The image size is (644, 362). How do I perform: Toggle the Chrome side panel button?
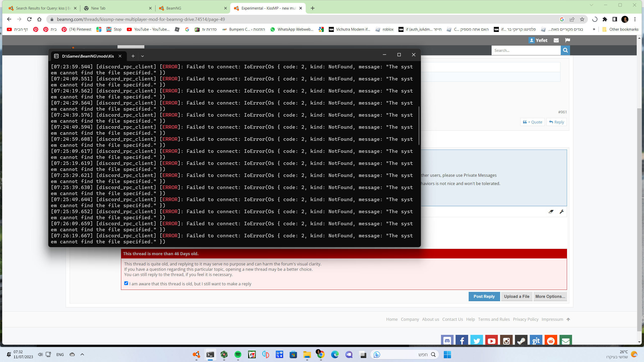615,19
